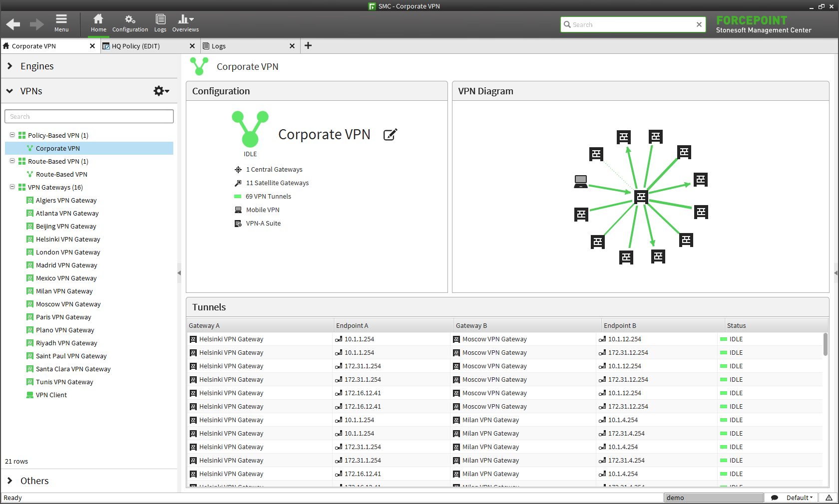The height and width of the screenshot is (504, 839).
Task: Sort tunnels by Status column
Action: (775, 325)
